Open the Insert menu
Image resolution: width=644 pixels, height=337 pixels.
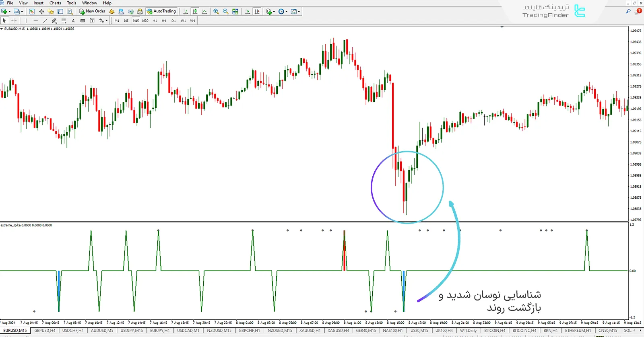pos(38,3)
